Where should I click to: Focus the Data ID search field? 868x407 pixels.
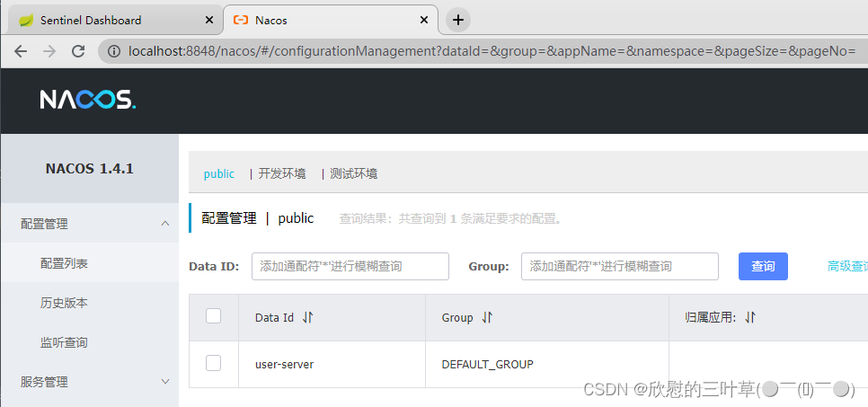[350, 266]
